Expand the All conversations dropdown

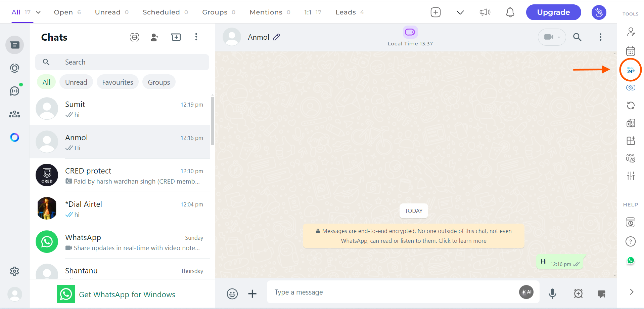[x=38, y=12]
